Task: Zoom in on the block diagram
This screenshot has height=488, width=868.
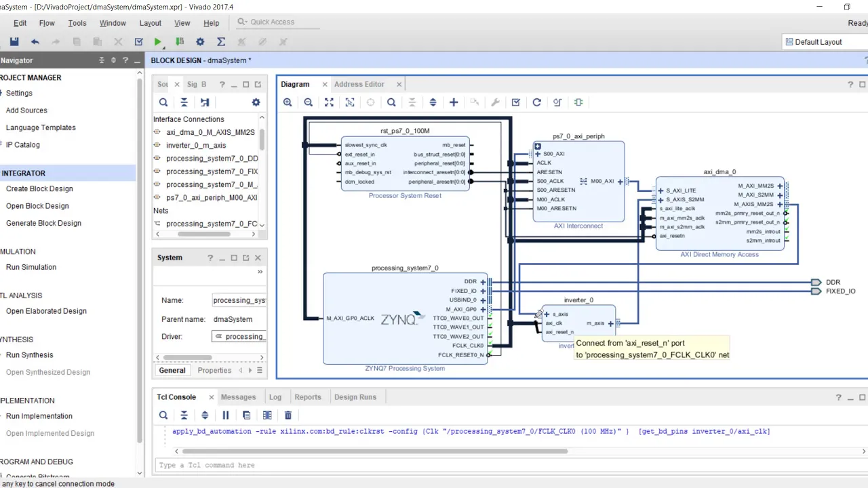Action: (x=288, y=102)
